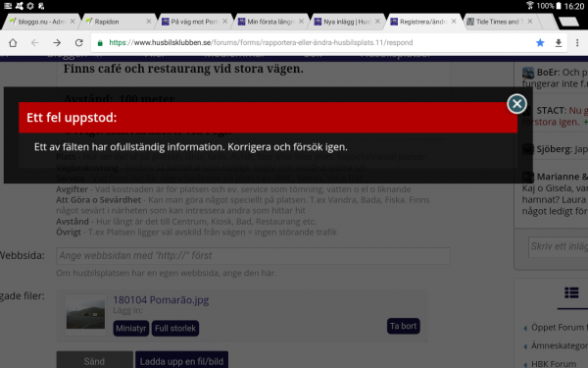Tap Sjöberg's avatar in shoutbox
The image size is (588, 368).
[x=528, y=149]
